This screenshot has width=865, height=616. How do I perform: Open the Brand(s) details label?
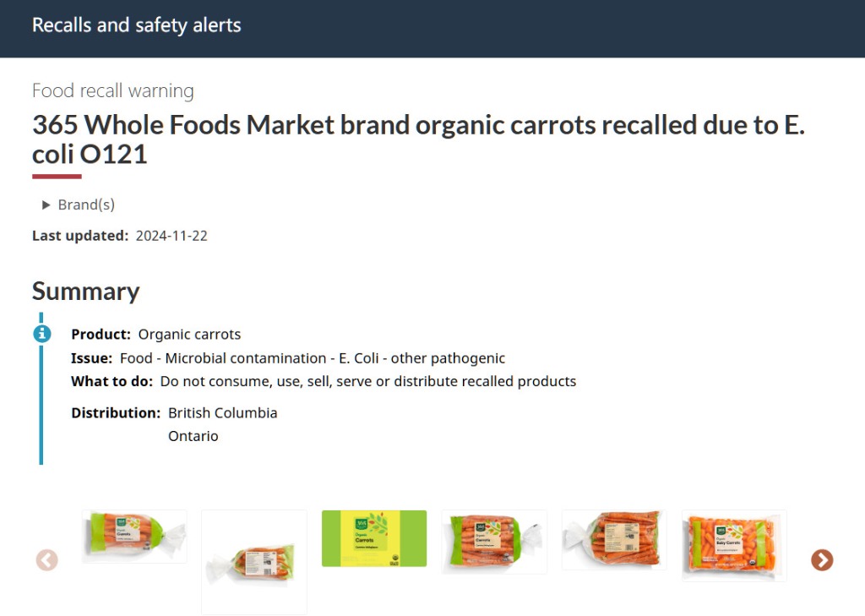pos(85,205)
